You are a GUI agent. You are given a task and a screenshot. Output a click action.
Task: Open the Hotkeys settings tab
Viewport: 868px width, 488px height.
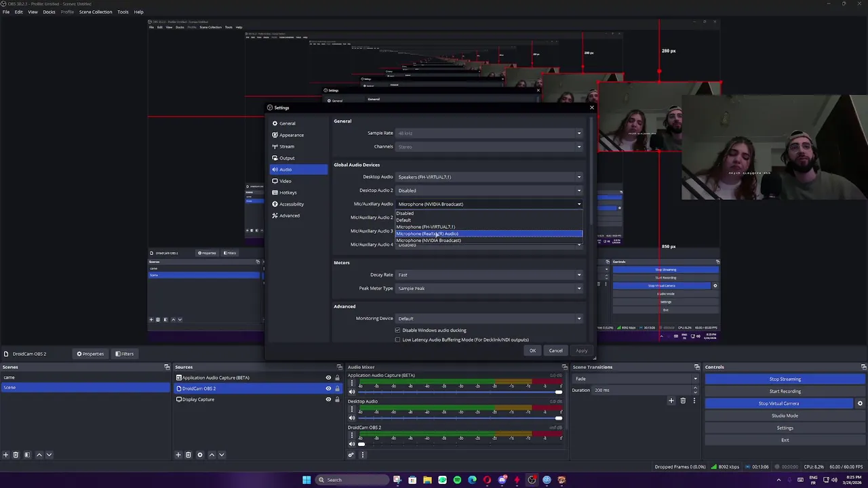click(298, 192)
